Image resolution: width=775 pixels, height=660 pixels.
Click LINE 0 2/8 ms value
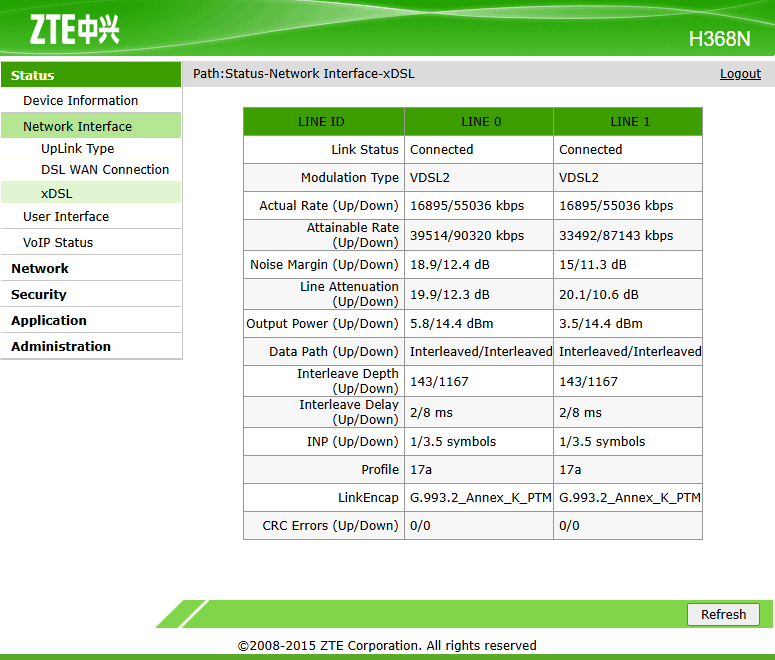tap(431, 412)
